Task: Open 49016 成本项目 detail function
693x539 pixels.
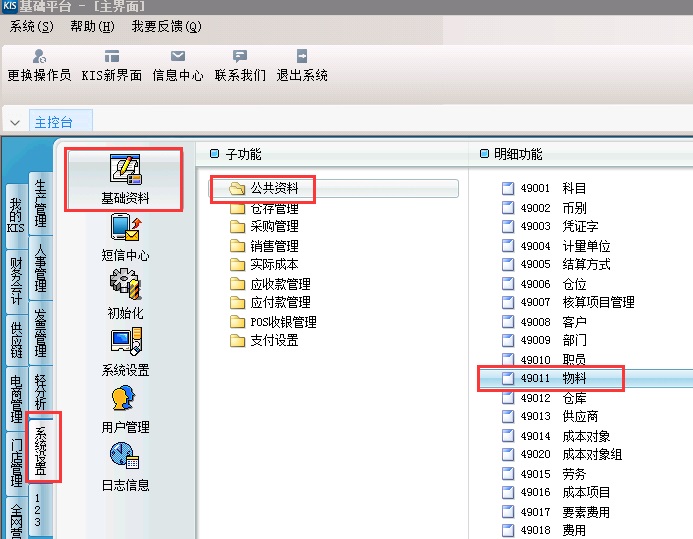Action: [556, 493]
